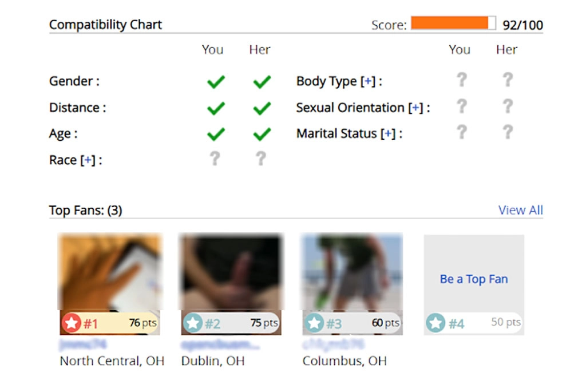Click the Be a Top Fan link

click(473, 279)
